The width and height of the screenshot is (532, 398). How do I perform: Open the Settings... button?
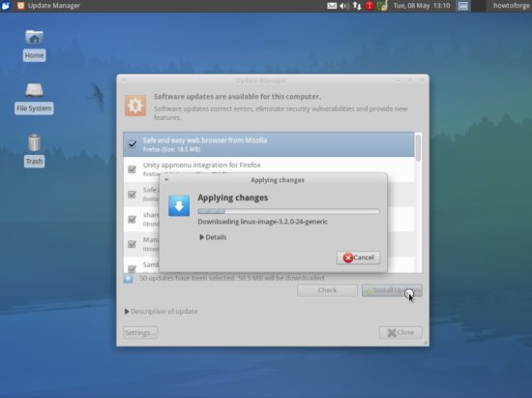pyautogui.click(x=140, y=332)
